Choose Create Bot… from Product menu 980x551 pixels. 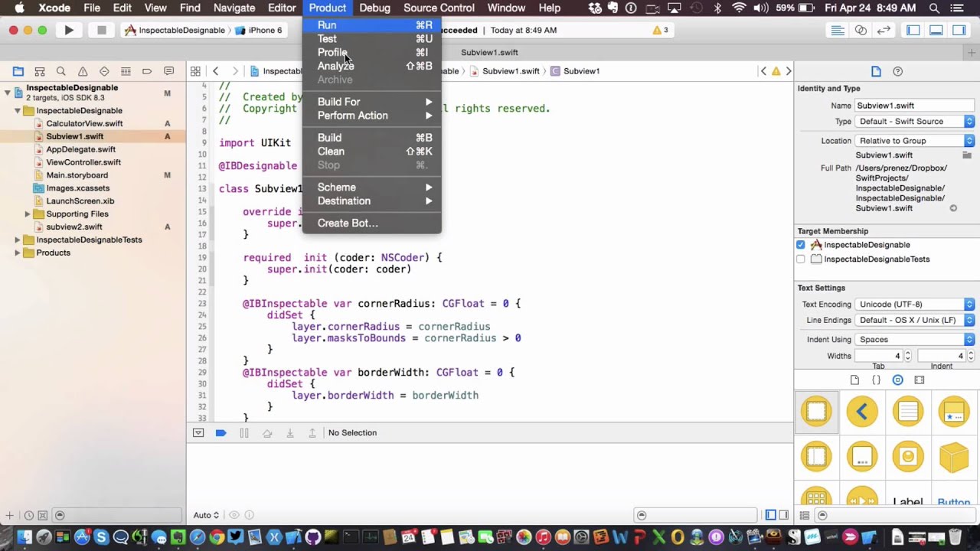[372, 223]
